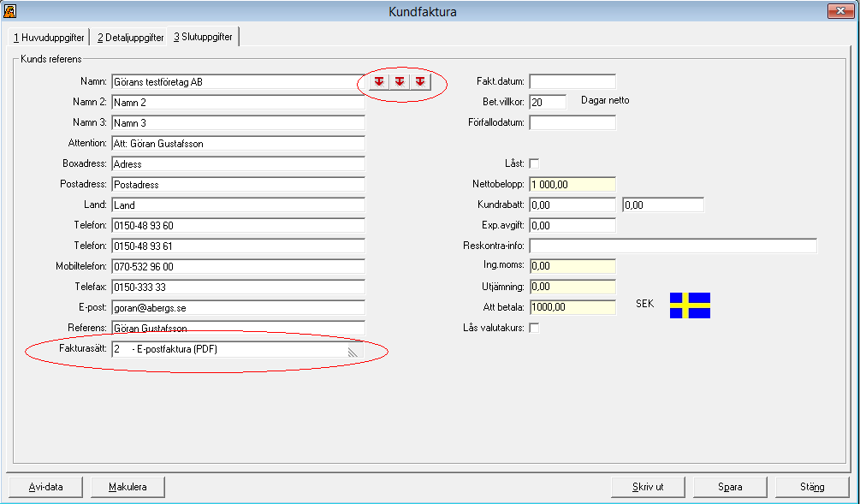Screen dimensions: 860x504
Task: Click the Telefax field
Action: click(x=238, y=287)
